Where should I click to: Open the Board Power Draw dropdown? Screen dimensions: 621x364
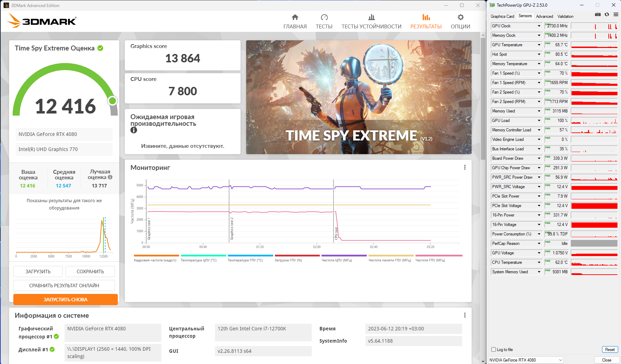tap(539, 158)
